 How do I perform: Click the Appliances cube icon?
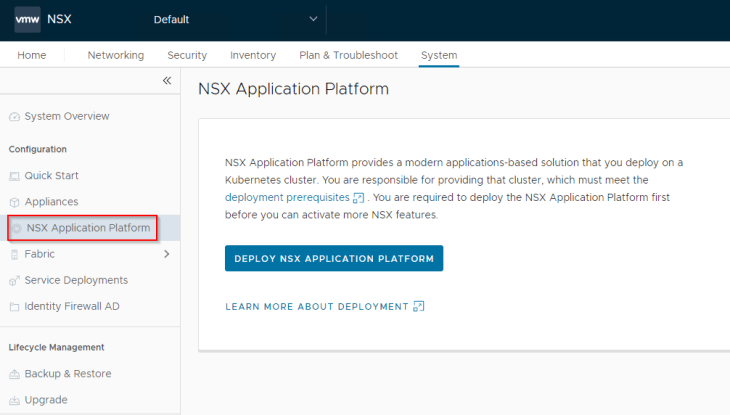click(x=14, y=202)
